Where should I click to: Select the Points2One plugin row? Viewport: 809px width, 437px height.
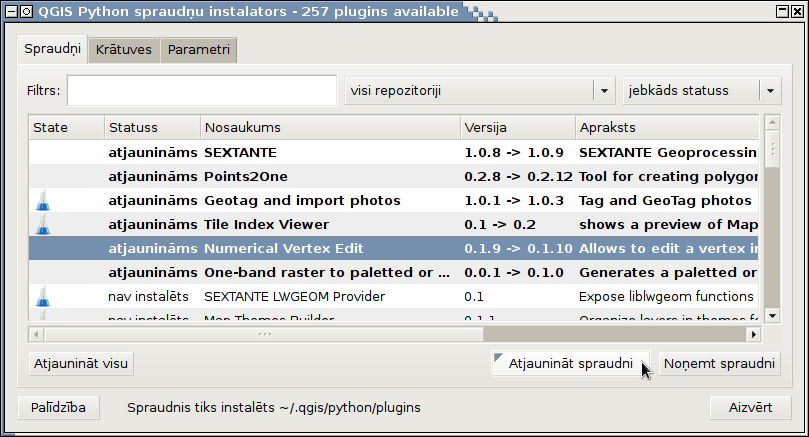click(x=394, y=176)
